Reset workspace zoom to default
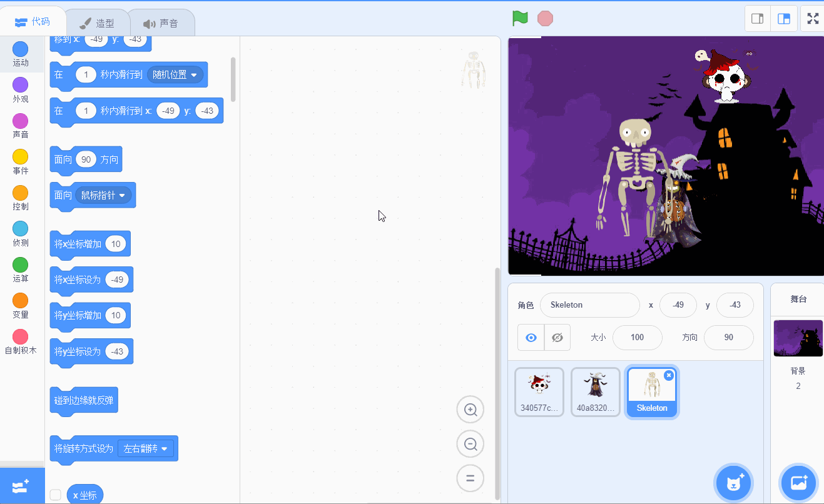824x504 pixels. (x=470, y=479)
